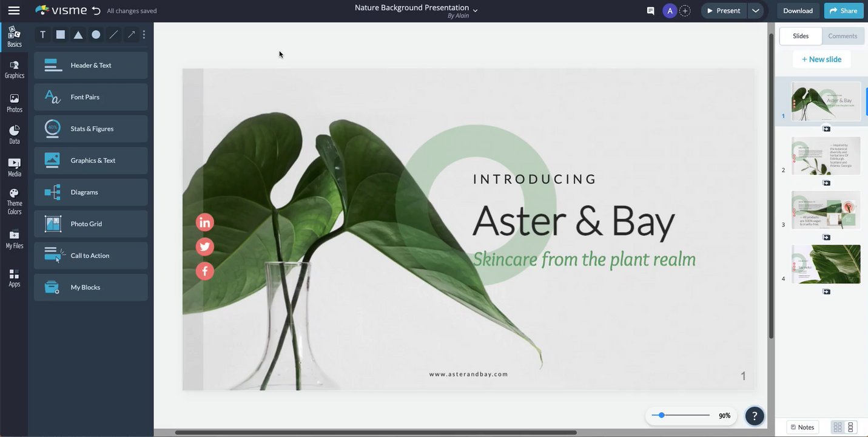Open the Graphics sidebar panel
The width and height of the screenshot is (868, 437).
14,70
